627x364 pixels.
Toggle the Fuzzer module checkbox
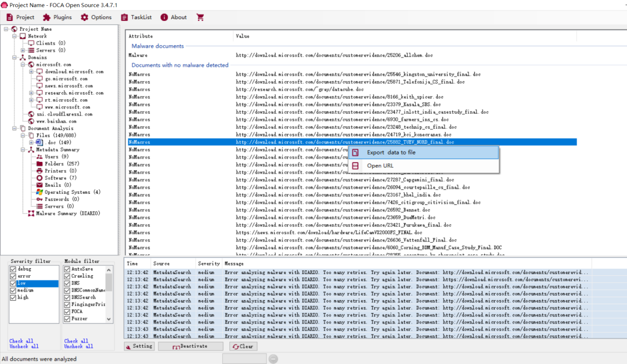[67, 319]
